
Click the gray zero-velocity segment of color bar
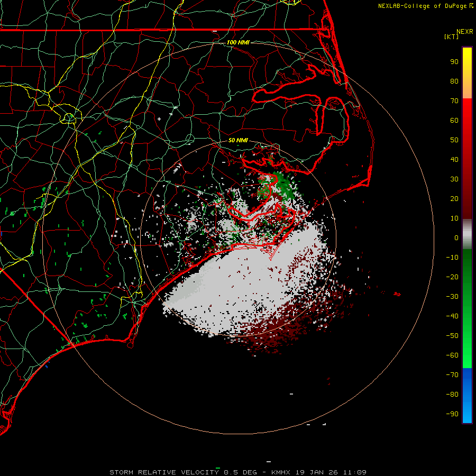(x=467, y=234)
